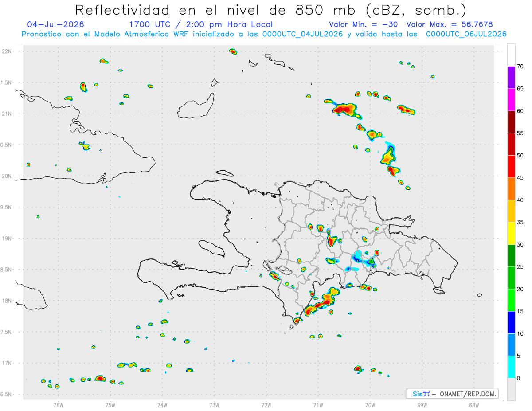Pick the dark blue 10–15 dBZ colorbar segment
532x411 pixels.
pos(511,322)
